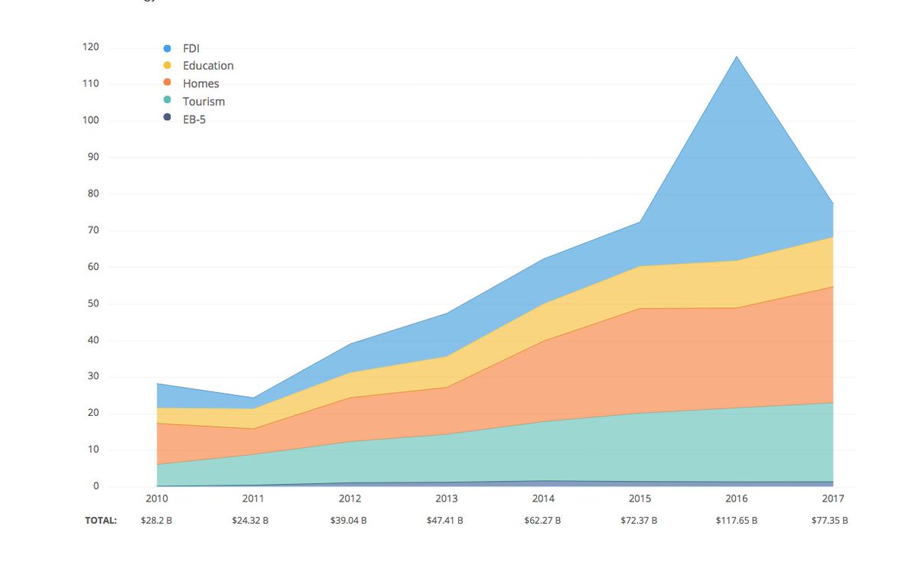Toggle the Tourism legend entry

(194, 101)
